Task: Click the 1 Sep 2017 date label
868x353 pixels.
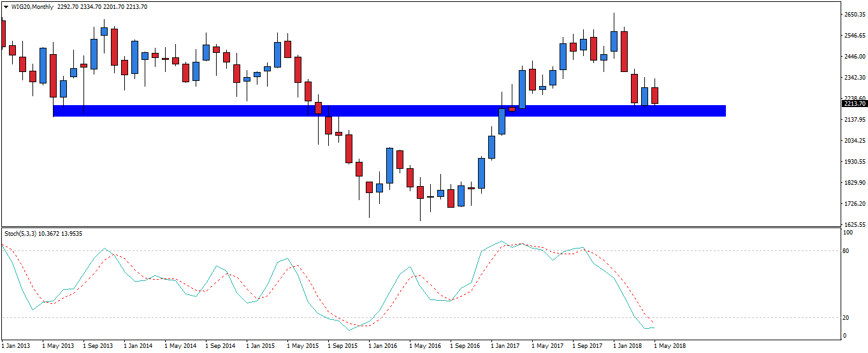Action: pyautogui.click(x=588, y=346)
